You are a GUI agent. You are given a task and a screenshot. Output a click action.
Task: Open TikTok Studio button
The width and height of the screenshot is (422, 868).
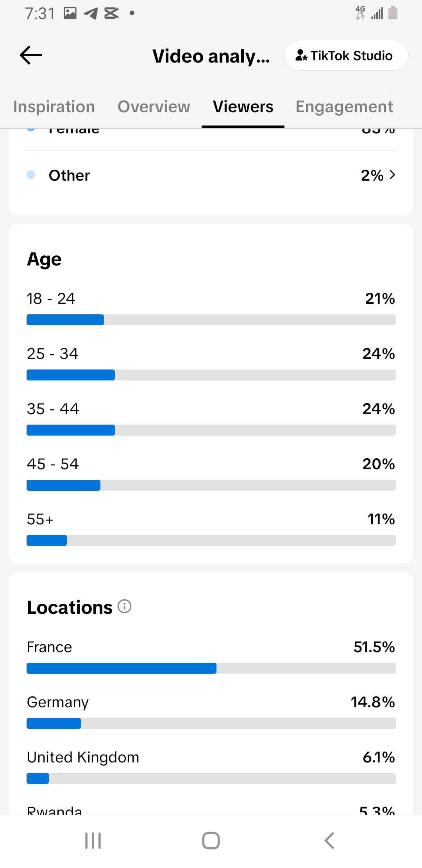point(346,56)
